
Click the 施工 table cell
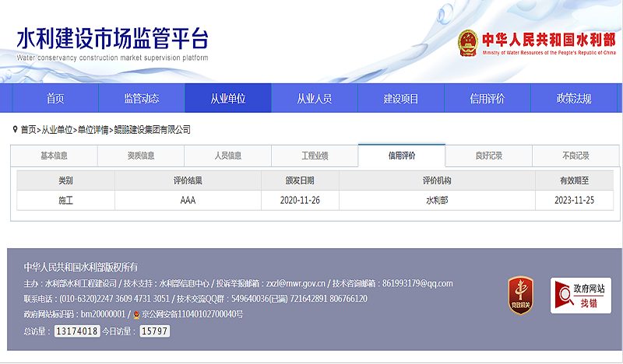[65, 200]
